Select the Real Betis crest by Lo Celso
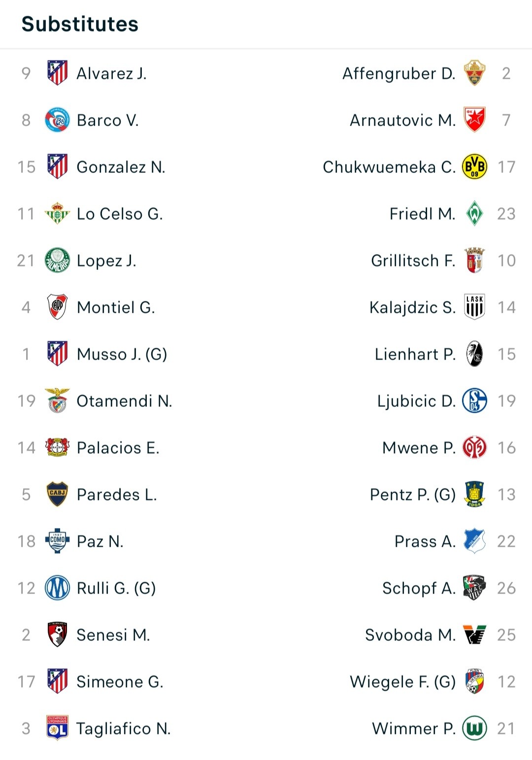The height and width of the screenshot is (760, 532). [x=57, y=213]
